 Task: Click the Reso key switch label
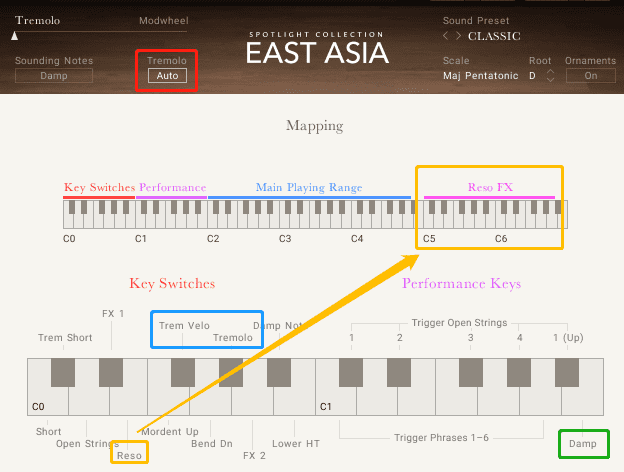click(x=129, y=455)
